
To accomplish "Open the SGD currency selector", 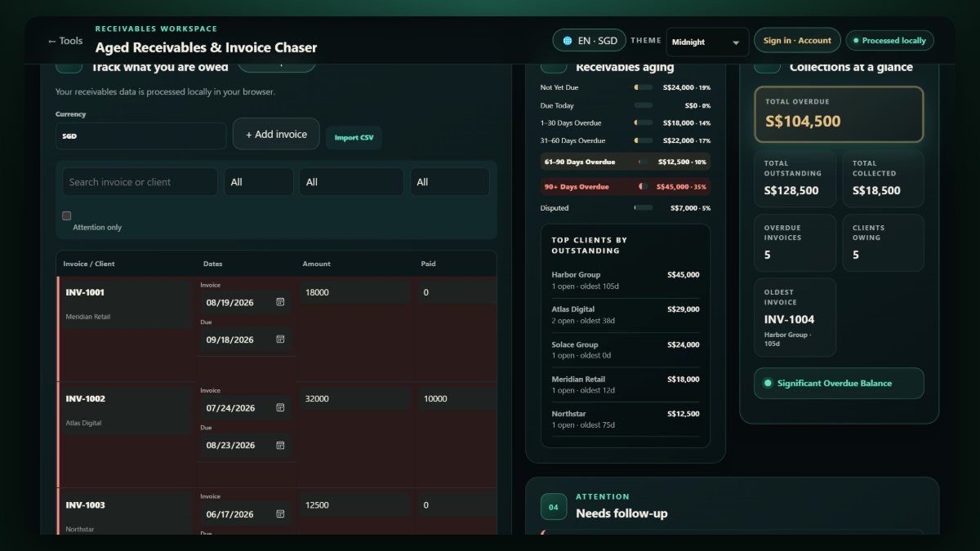I will tap(140, 136).
